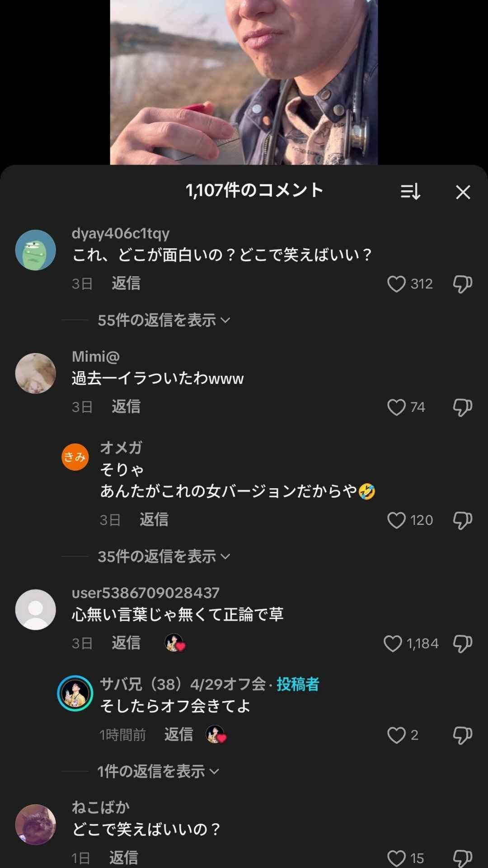Image resolution: width=488 pixels, height=868 pixels.
Task: Like オメガ's reply with 120 likes
Action: (396, 520)
